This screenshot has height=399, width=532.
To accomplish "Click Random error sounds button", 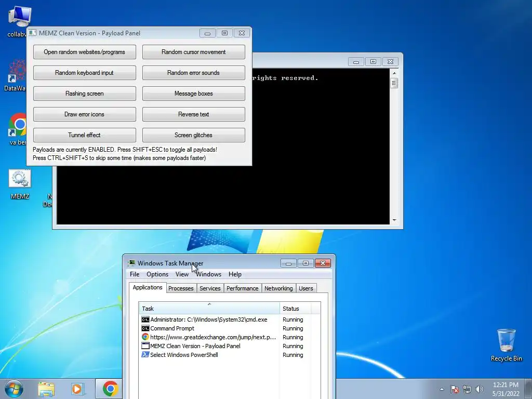I will [193, 73].
